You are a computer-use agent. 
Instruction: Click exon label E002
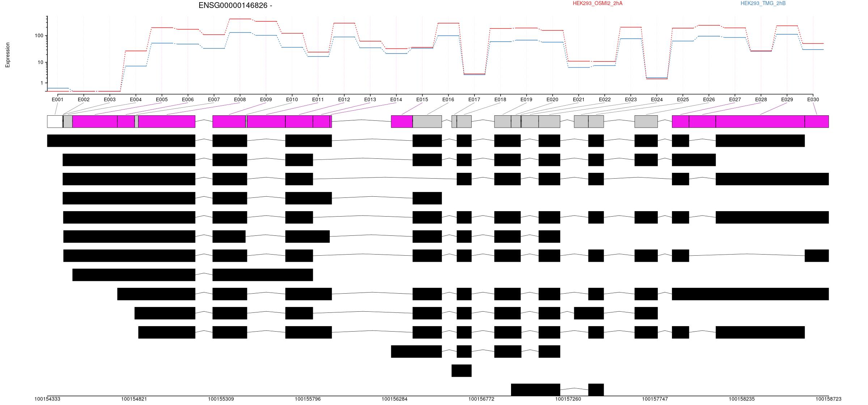84,99
